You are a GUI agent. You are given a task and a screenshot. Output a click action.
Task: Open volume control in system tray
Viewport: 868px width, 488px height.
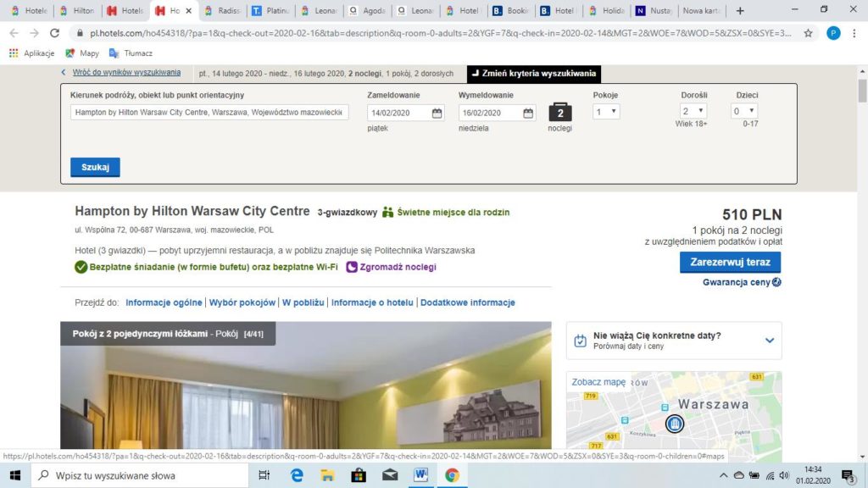(x=784, y=475)
